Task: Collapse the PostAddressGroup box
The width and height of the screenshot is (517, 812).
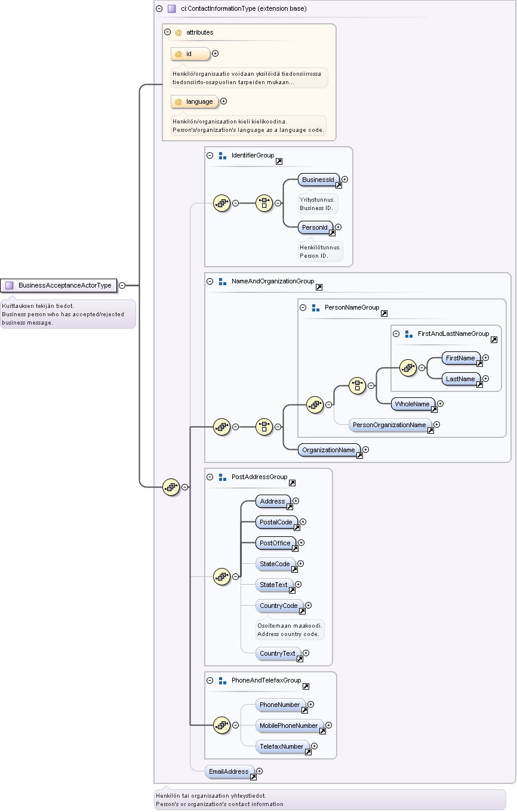Action: click(x=210, y=477)
